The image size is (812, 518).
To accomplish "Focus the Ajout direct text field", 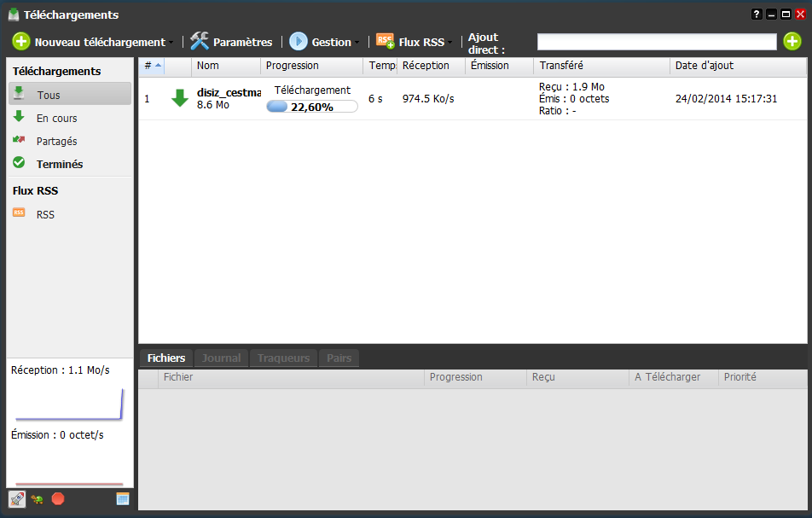I will [x=656, y=42].
